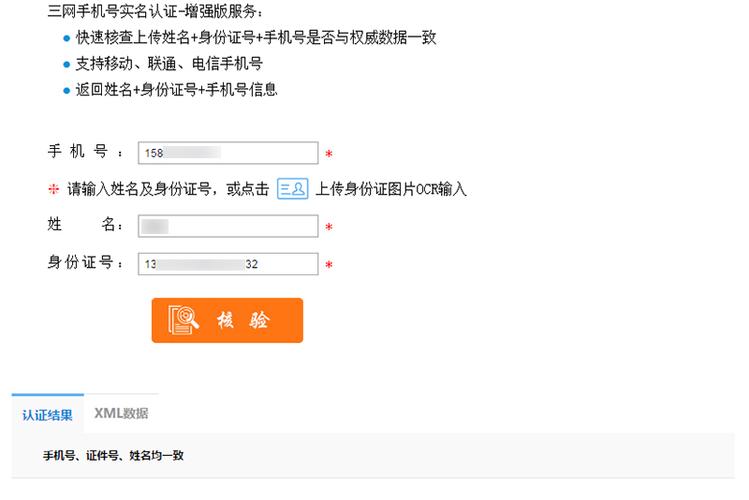
Task: Click the red asterisk beside the phone field
Action: click(x=329, y=154)
